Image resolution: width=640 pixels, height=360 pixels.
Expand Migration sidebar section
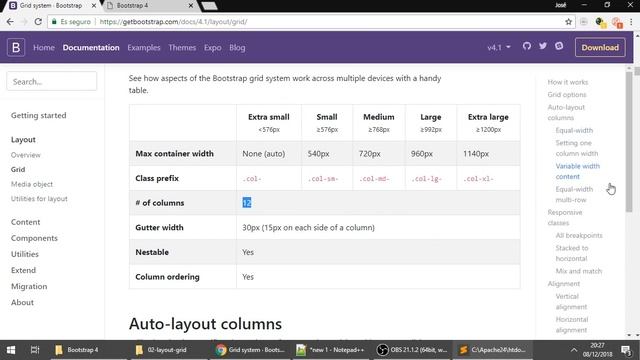pyautogui.click(x=29, y=286)
